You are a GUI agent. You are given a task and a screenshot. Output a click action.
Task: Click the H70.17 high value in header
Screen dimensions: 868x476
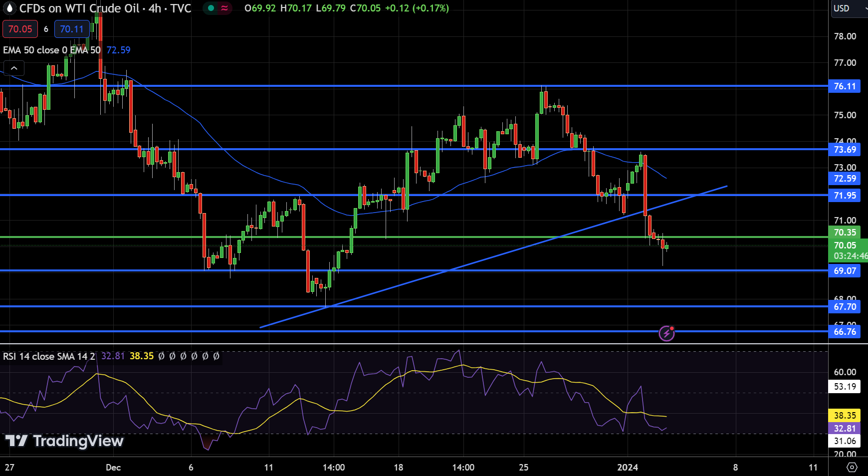click(295, 8)
